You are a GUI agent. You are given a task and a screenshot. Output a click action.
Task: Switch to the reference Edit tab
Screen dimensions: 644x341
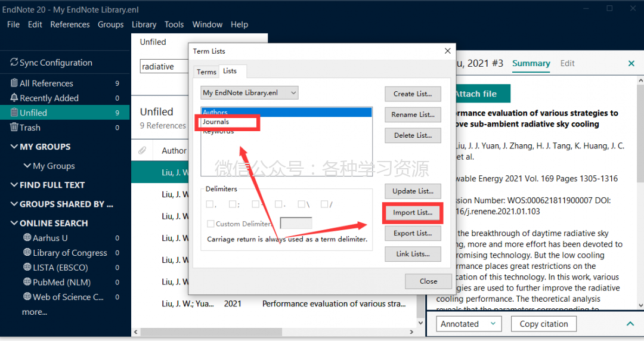point(567,63)
